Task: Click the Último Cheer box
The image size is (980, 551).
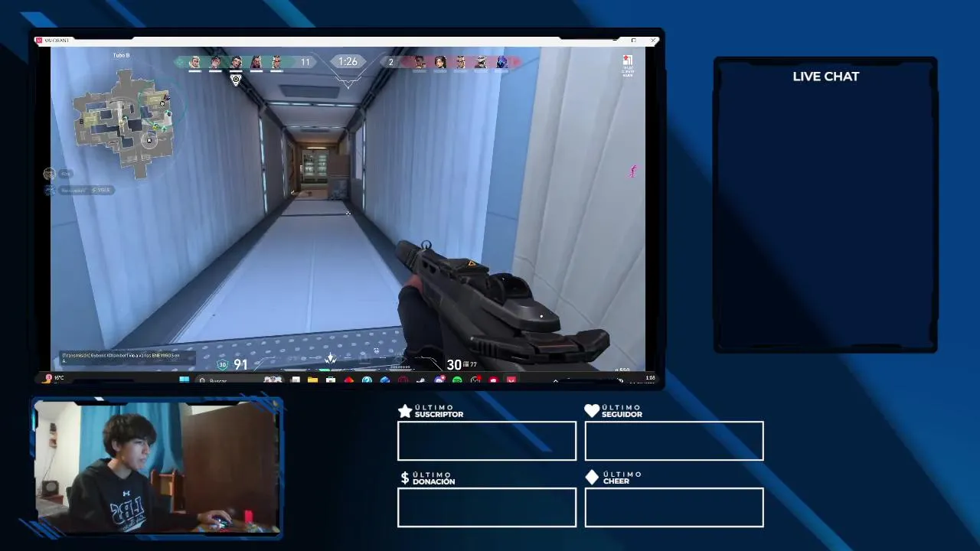Action: pyautogui.click(x=674, y=507)
